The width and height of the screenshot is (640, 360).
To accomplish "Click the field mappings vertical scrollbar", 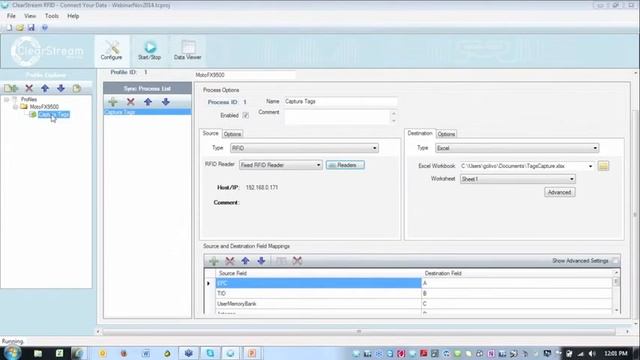I will (616, 291).
